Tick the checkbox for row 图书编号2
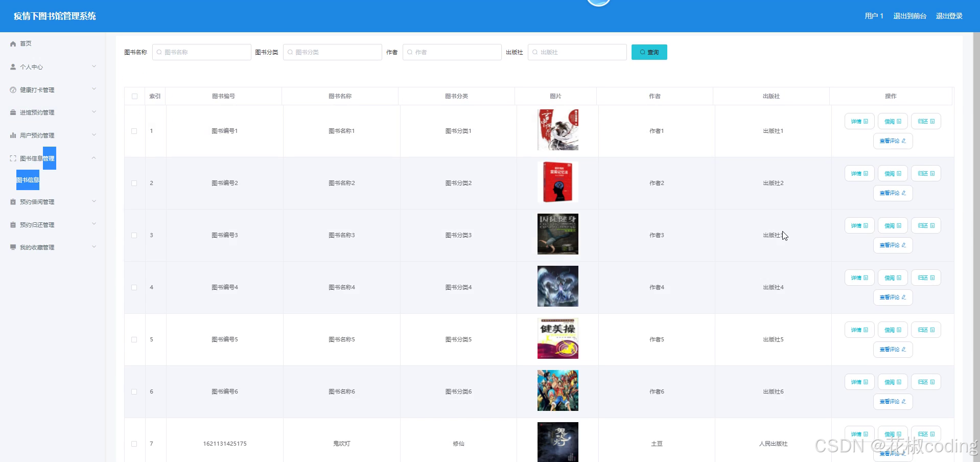Screen dimensions: 980x462 [134, 183]
